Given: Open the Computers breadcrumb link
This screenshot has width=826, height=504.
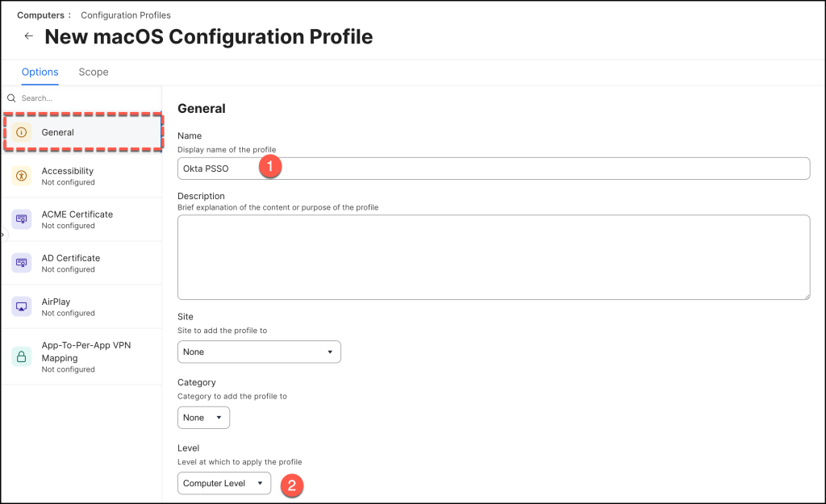Looking at the screenshot, I should (40, 15).
